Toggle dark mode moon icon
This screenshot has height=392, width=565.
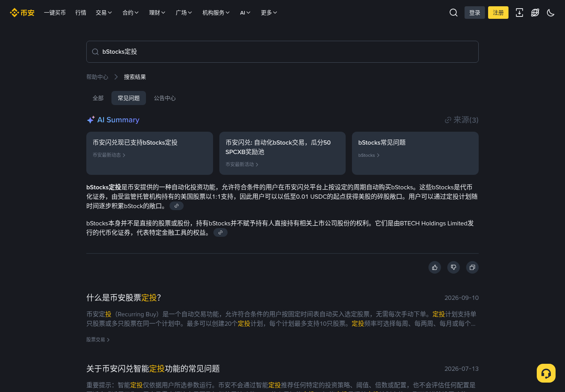551,13
